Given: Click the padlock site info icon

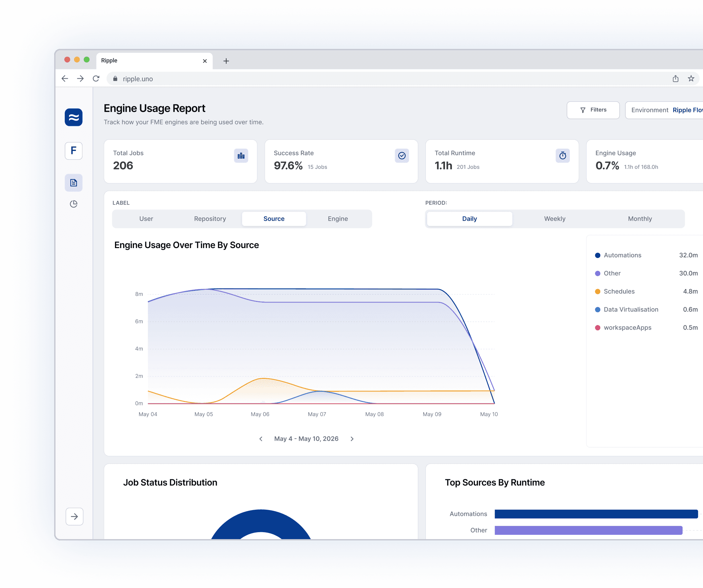Looking at the screenshot, I should (x=115, y=79).
